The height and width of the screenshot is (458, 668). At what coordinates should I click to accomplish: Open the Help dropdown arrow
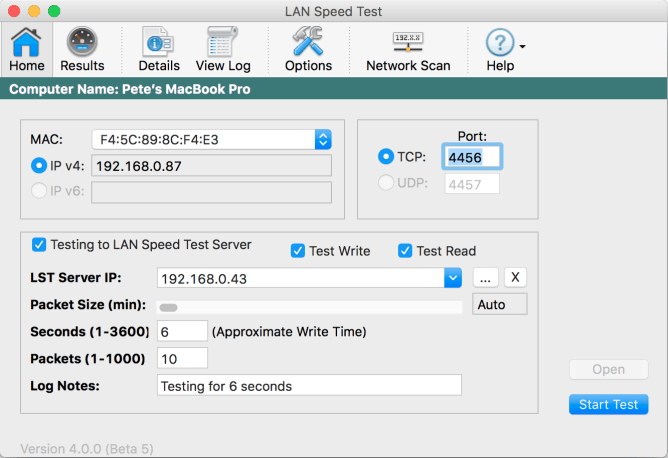click(x=523, y=47)
